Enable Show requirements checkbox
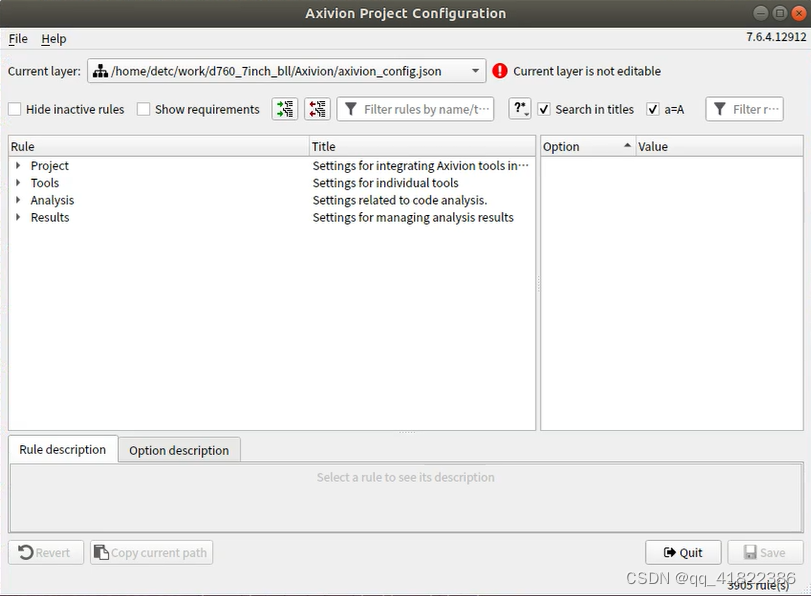The height and width of the screenshot is (596, 811). coord(143,109)
